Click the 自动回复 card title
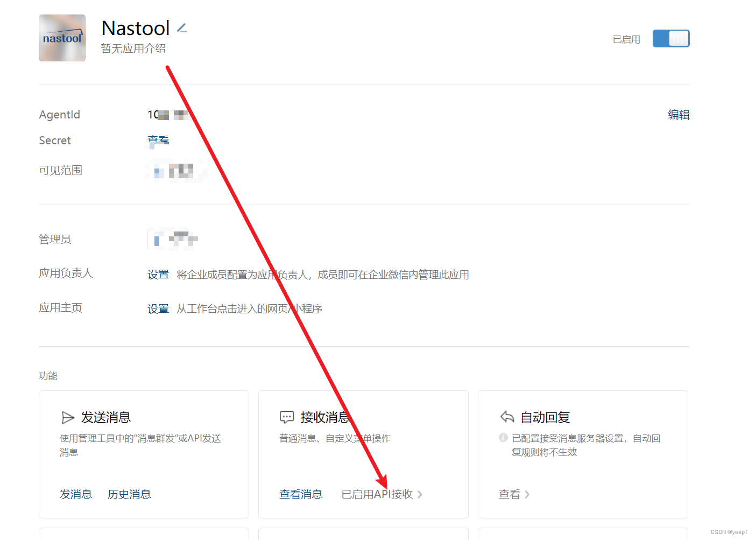The height and width of the screenshot is (540, 756). 545,417
